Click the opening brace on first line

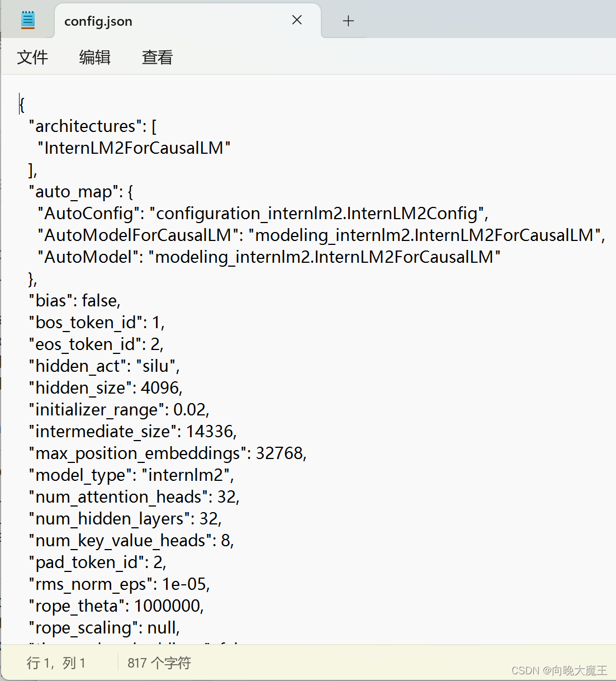[x=22, y=105]
